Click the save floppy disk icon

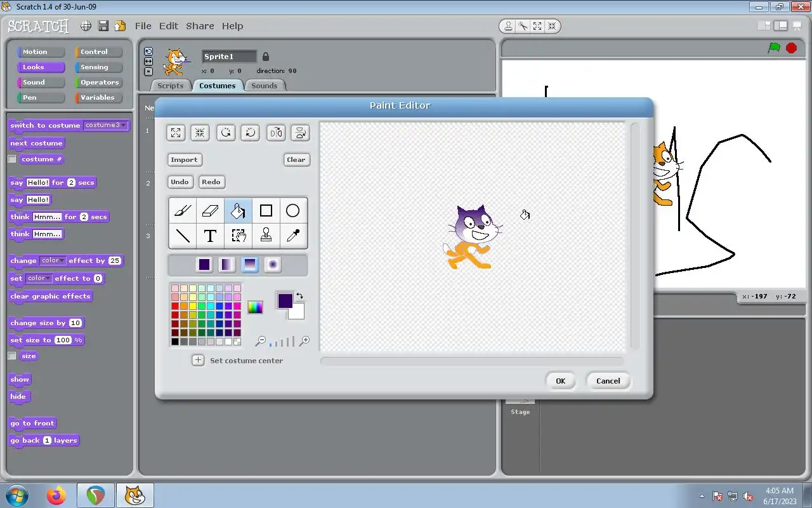103,26
